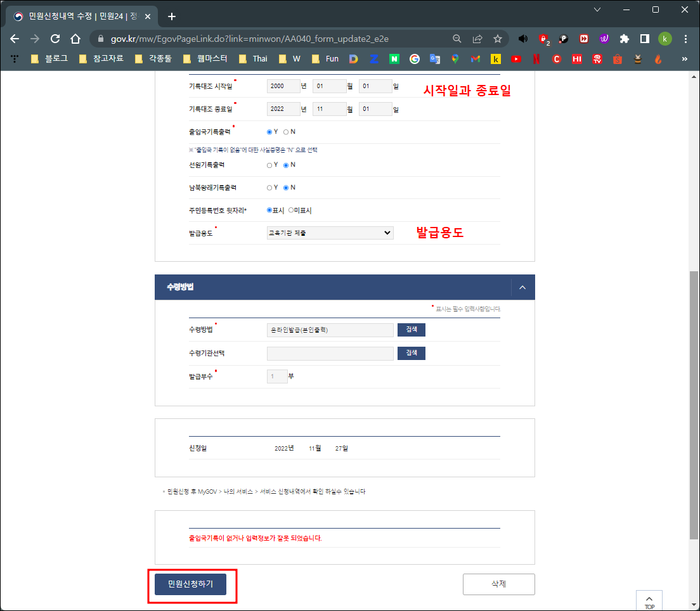Open the zoom magnifier in address bar
Image resolution: width=700 pixels, height=611 pixels.
pyautogui.click(x=457, y=39)
